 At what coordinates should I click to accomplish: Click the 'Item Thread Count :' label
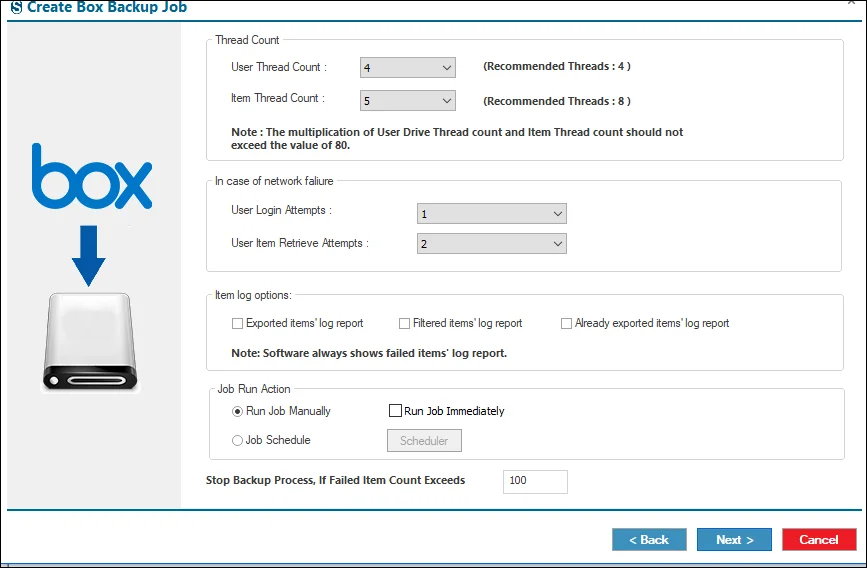coord(278,98)
